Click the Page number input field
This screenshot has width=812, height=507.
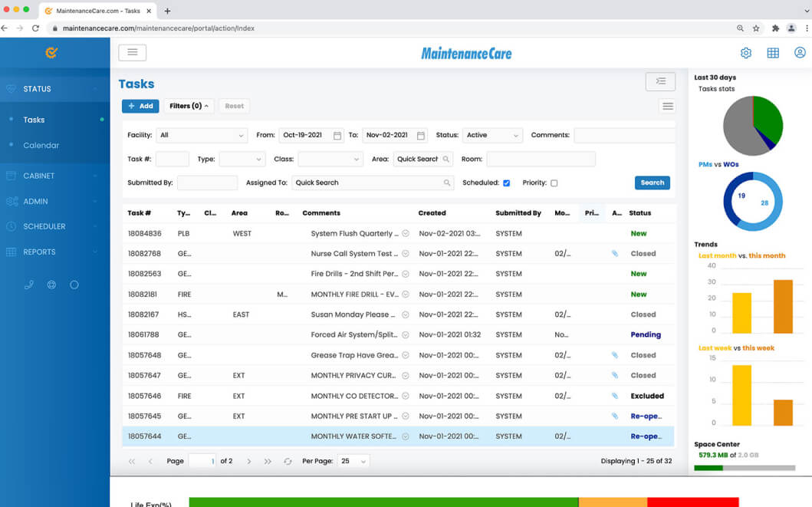click(202, 461)
